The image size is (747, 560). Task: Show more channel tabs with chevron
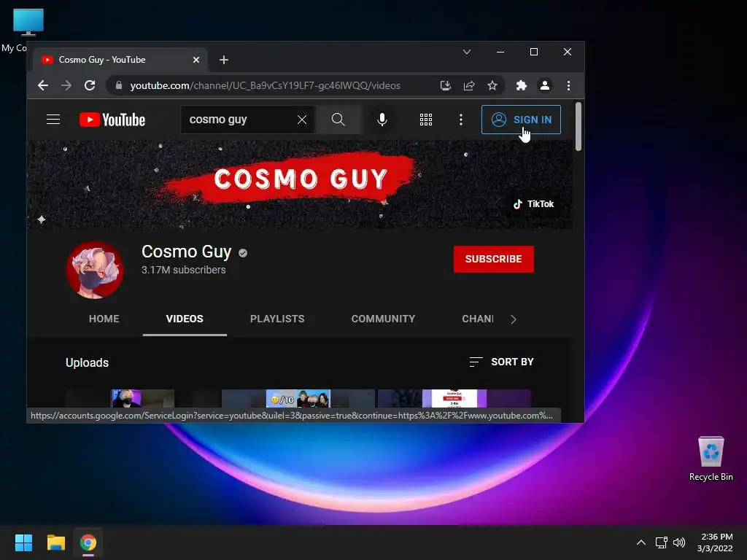point(514,319)
